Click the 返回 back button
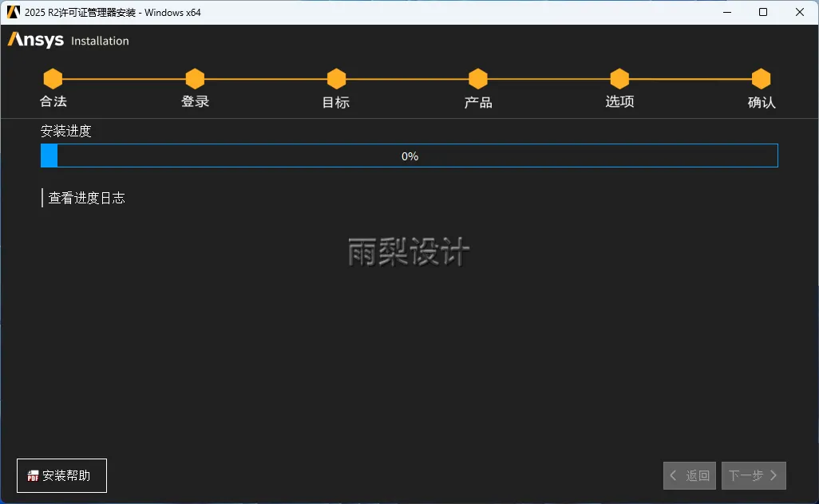Image resolution: width=819 pixels, height=504 pixels. click(x=690, y=475)
